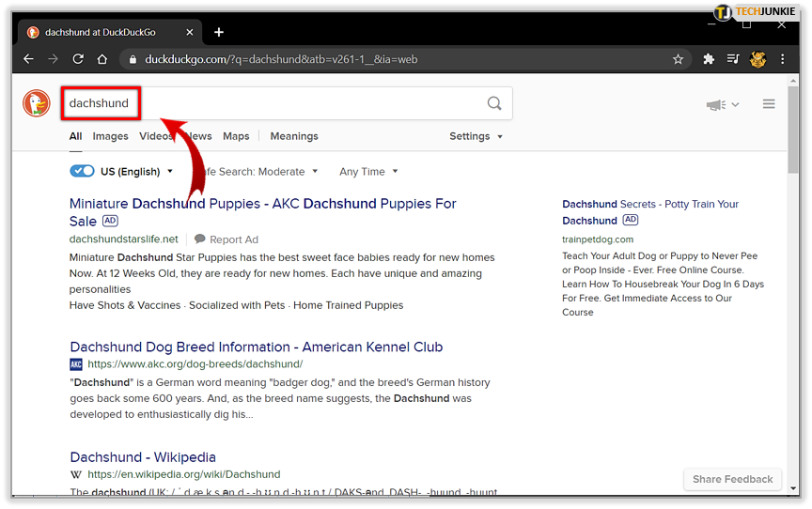Switch to the Maps tab
Viewport: 812px width, 509px height.
[236, 136]
